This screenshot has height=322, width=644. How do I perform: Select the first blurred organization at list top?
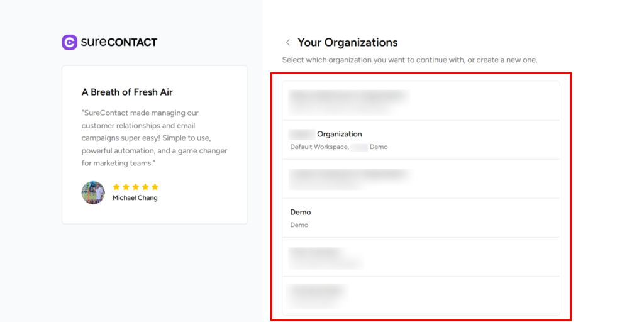[x=421, y=101]
